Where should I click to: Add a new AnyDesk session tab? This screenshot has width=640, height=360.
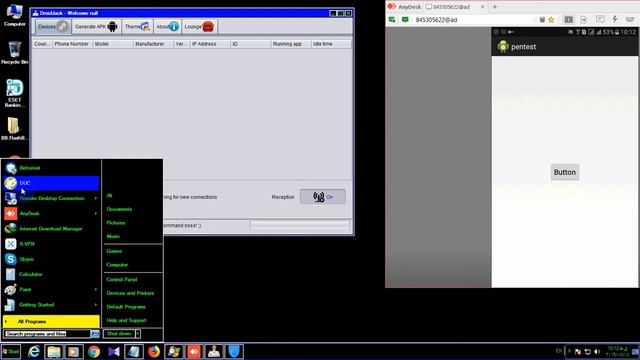[495, 7]
